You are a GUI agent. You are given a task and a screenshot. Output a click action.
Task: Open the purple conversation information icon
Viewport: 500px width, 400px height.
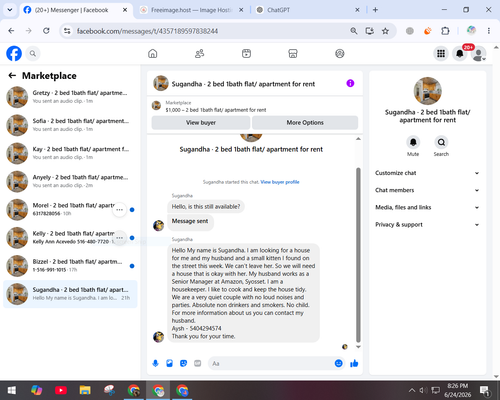tap(350, 83)
